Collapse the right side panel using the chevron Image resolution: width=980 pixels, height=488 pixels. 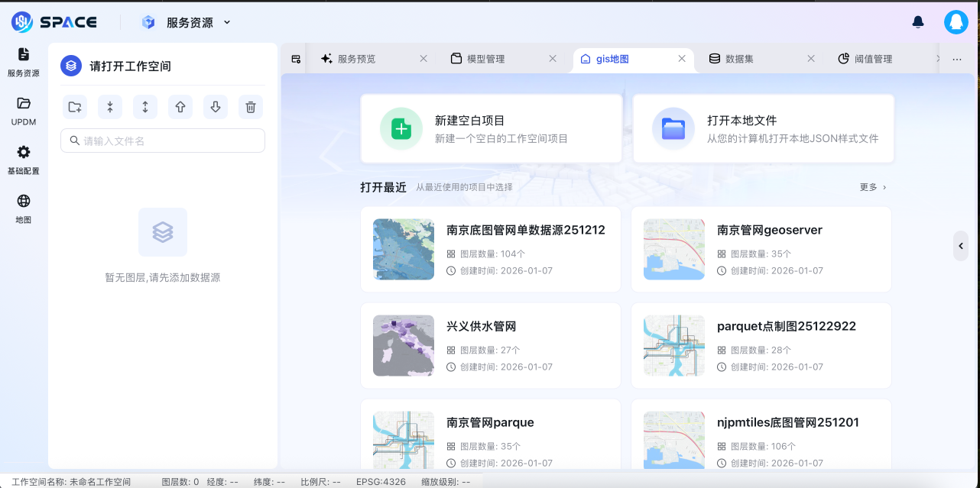tap(961, 246)
